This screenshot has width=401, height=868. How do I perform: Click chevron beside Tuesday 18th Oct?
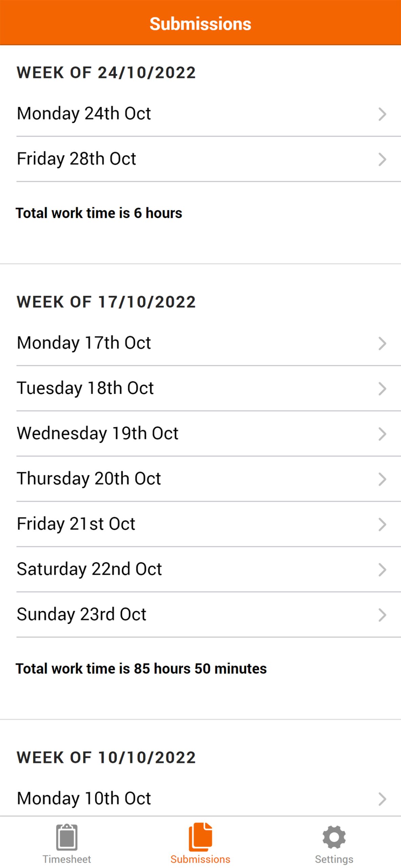(x=382, y=389)
